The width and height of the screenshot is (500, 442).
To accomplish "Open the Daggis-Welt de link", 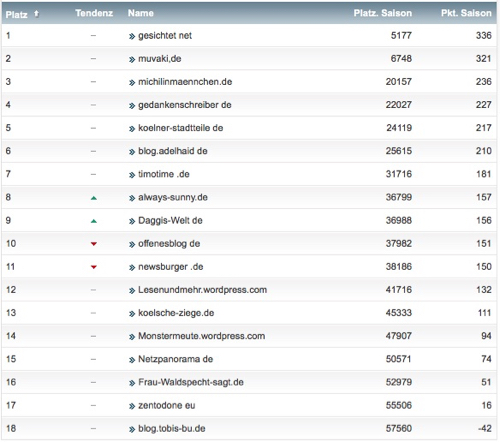I will [x=170, y=220].
